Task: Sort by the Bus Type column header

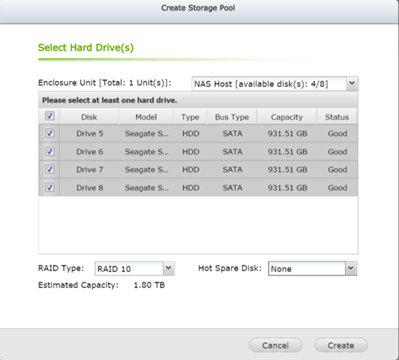Action: tap(232, 117)
